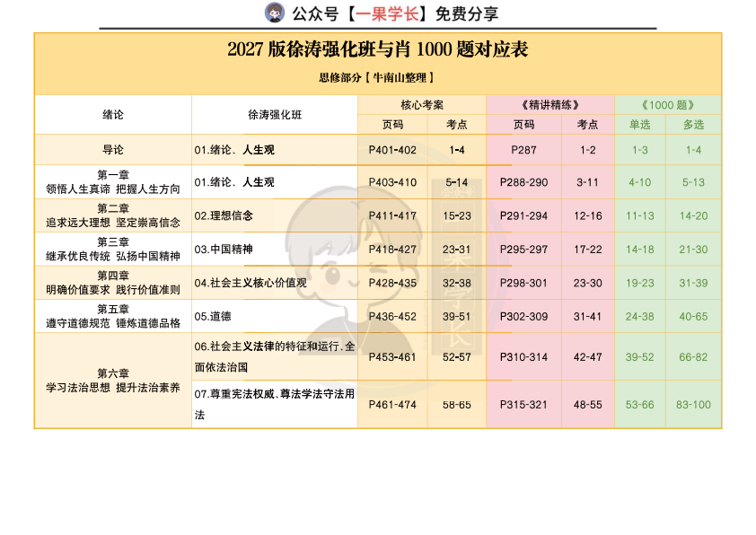The height and width of the screenshot is (535, 756).
Task: Click the P291-294 cell
Action: pos(523,216)
